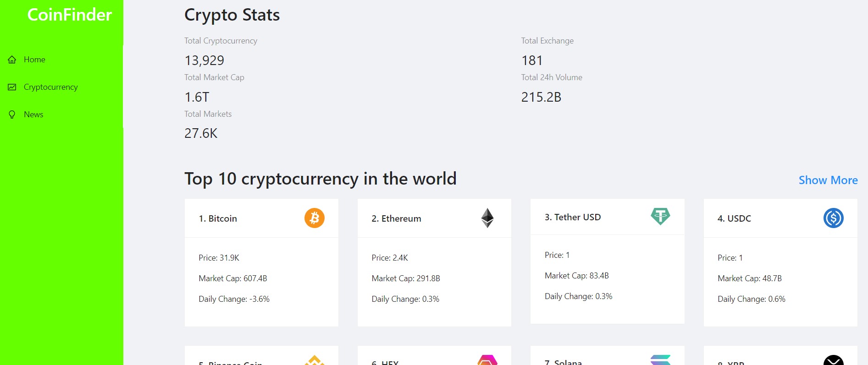
Task: Click the Bitcoin logo icon
Action: click(x=315, y=218)
